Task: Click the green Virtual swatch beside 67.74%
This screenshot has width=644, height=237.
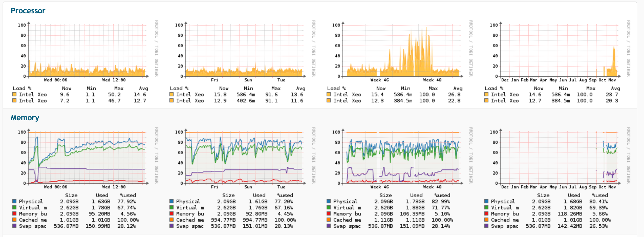Action: 14,207
